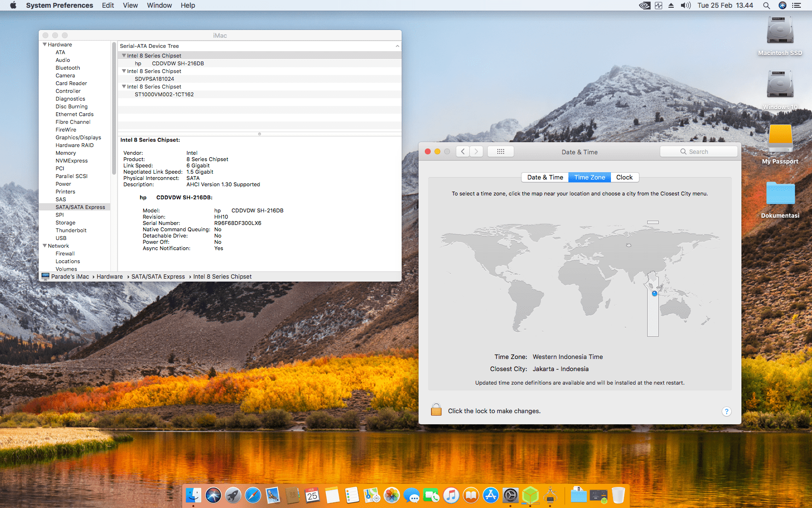Collapse chipset row above ST1000VM002-1CT162
This screenshot has height=508, width=812.
pyautogui.click(x=124, y=87)
